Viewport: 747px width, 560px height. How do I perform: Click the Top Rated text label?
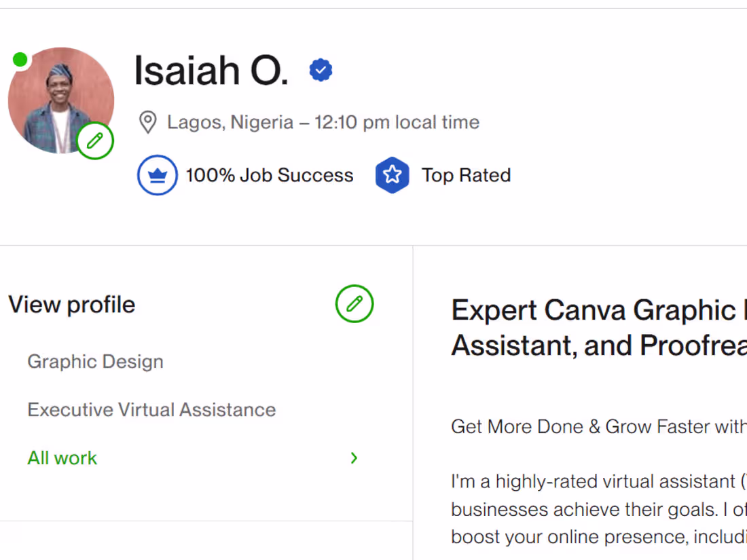466,175
